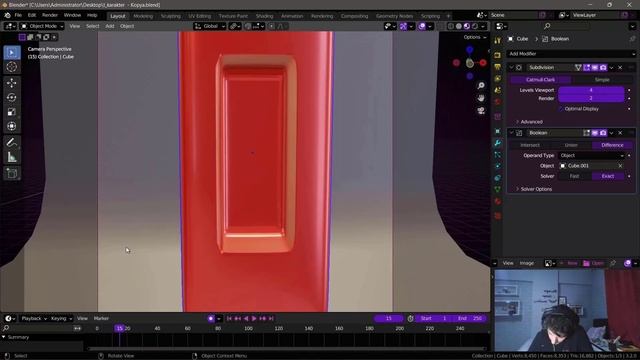
Task: Toggle Subdivision modifier viewport display
Action: click(595, 67)
